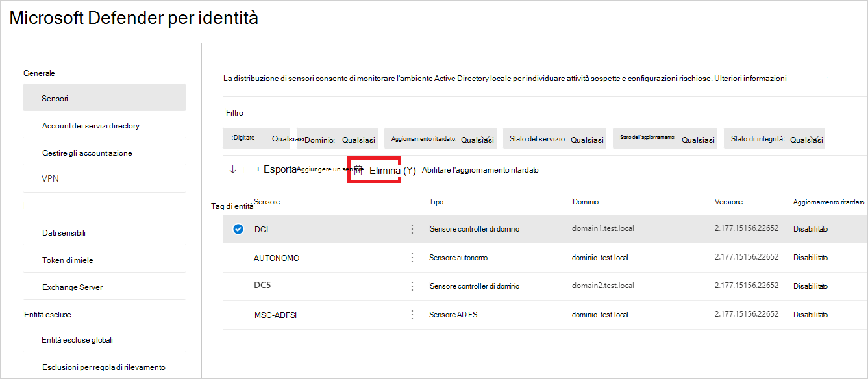
Task: Click the domain1.test.local cell
Action: [x=603, y=229]
